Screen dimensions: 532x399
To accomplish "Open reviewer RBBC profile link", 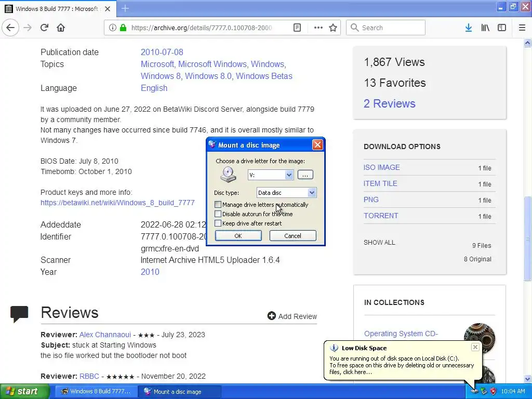I will 89,376.
